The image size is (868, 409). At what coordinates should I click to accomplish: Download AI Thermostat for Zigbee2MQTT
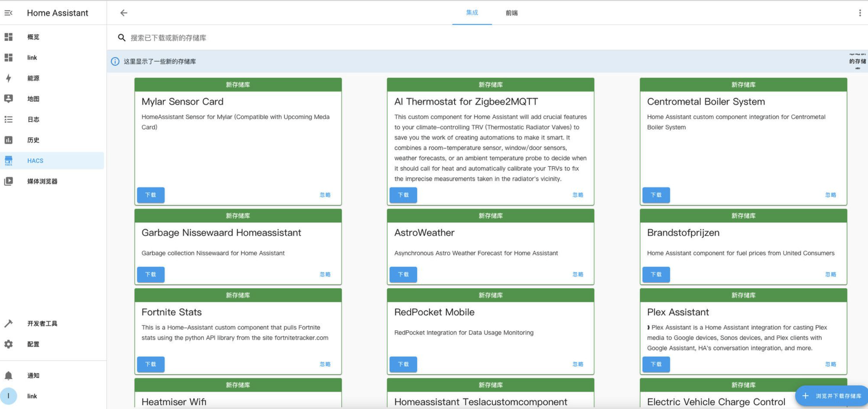coord(403,195)
